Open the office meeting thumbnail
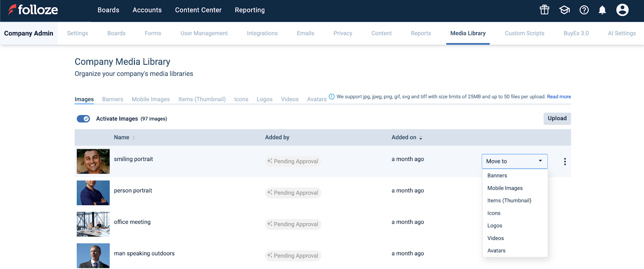The width and height of the screenshot is (644, 269). click(x=93, y=224)
